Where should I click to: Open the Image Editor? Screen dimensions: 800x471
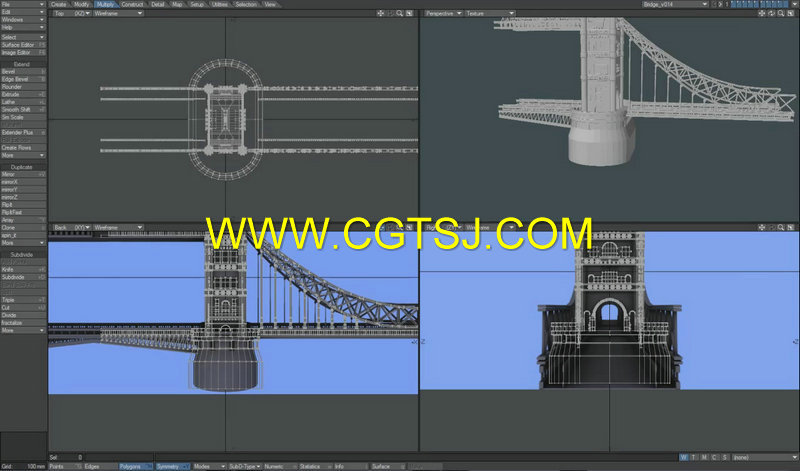coord(23,53)
